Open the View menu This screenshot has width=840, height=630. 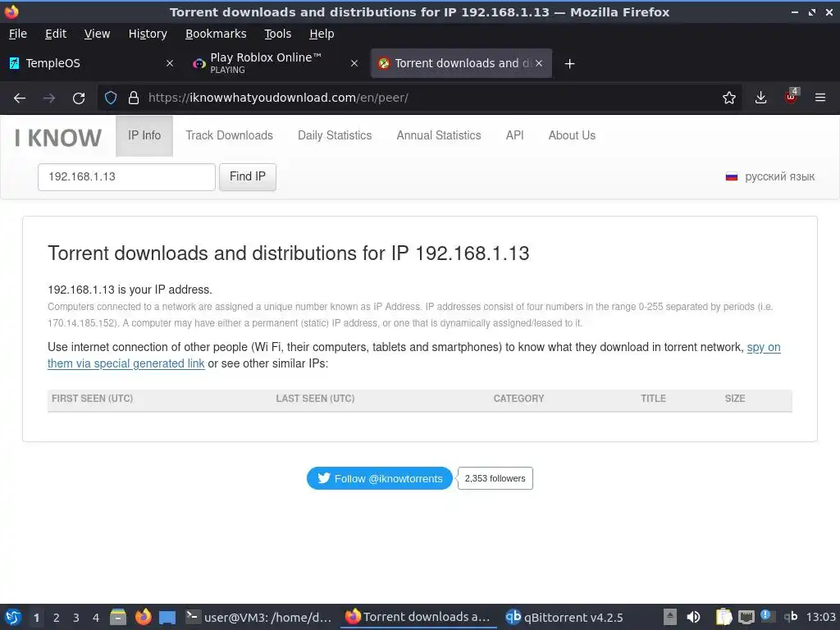point(97,34)
